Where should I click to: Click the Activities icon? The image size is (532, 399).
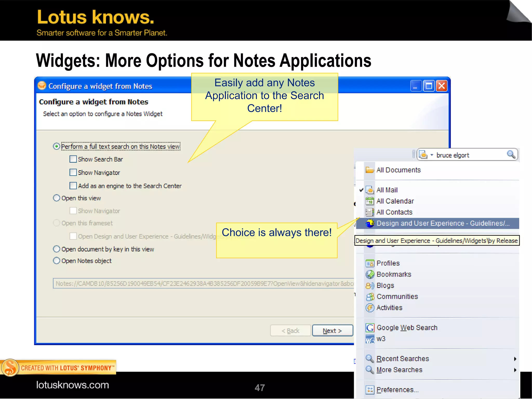[x=370, y=308]
